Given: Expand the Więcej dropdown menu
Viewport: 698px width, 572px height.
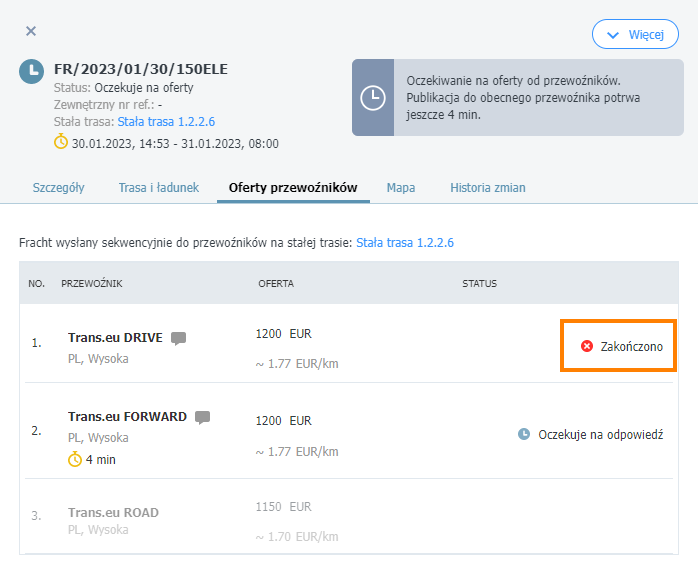Looking at the screenshot, I should pos(635,34).
